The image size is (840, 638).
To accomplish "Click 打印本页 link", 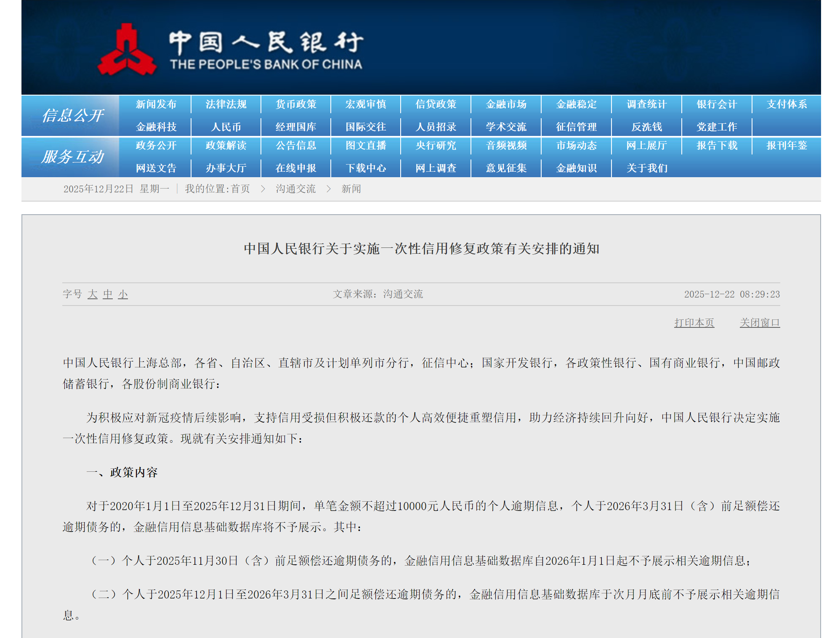I will [694, 323].
